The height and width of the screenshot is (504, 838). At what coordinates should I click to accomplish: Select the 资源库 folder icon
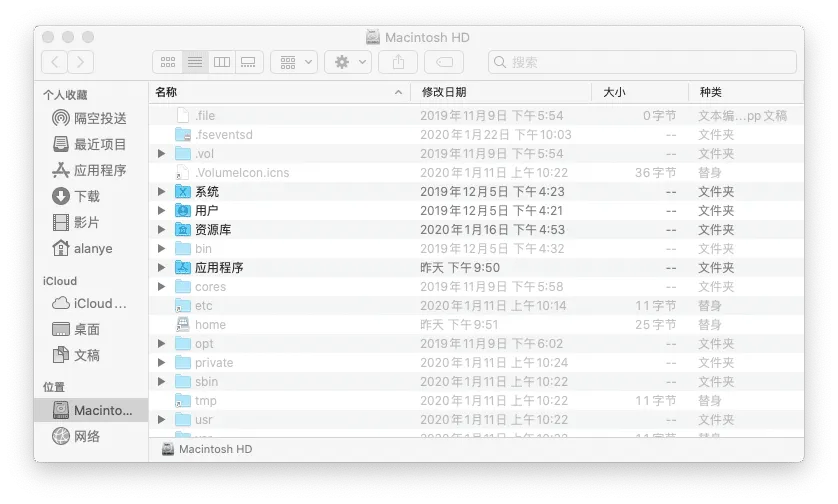[183, 230]
